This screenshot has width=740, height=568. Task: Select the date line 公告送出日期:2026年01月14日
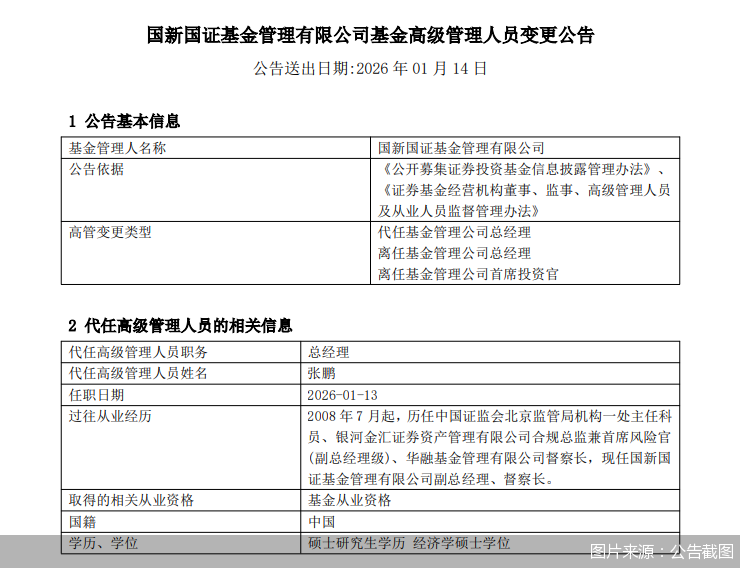[370, 68]
